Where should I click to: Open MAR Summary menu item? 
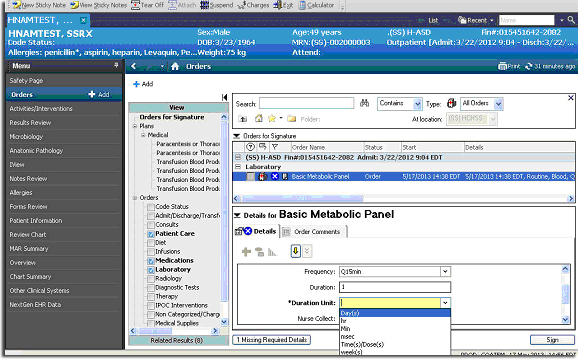click(29, 248)
